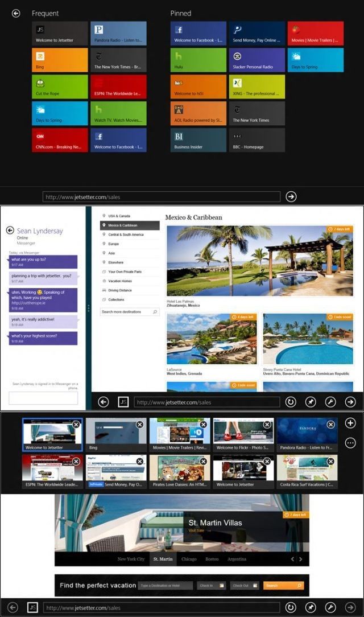
Task: Open the Slacker Personal Radio tile
Action: [257, 60]
